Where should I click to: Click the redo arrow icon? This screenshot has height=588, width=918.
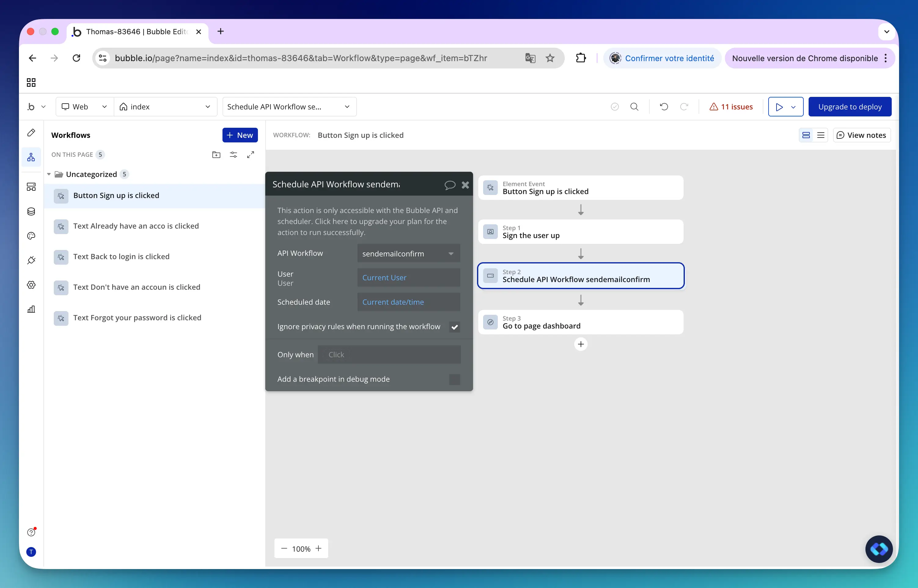[x=684, y=107]
